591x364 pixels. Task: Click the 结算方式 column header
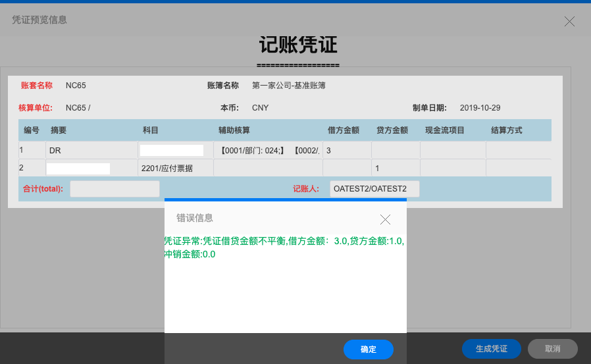coord(507,130)
